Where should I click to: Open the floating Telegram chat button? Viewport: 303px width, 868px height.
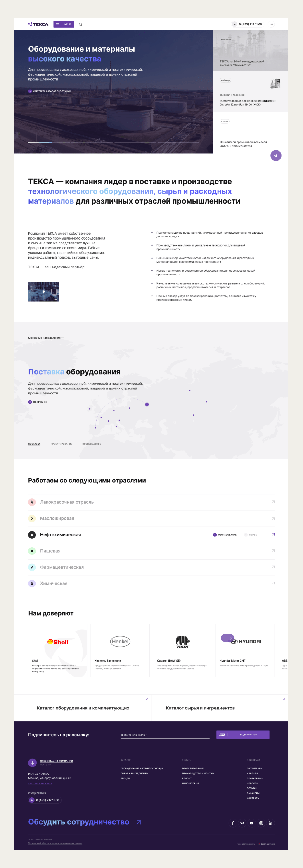(x=276, y=155)
